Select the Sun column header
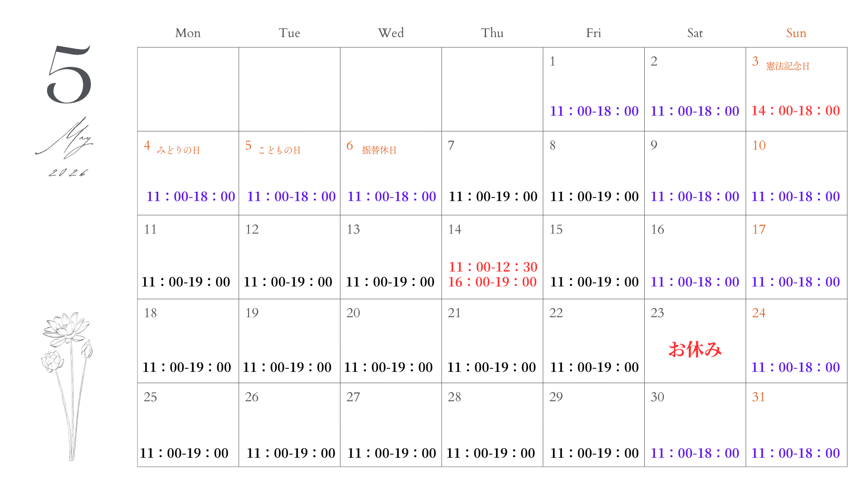 click(x=796, y=33)
